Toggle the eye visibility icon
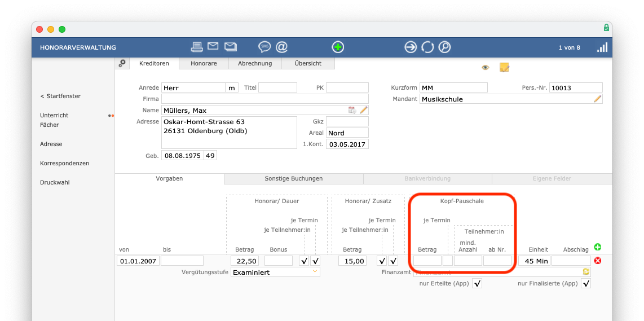The height and width of the screenshot is (321, 644). pos(485,68)
